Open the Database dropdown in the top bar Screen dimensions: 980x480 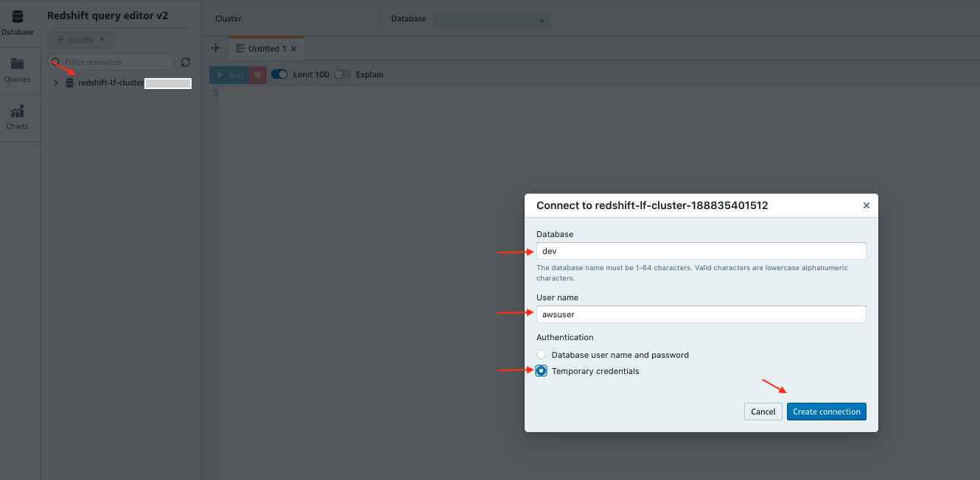(x=492, y=21)
